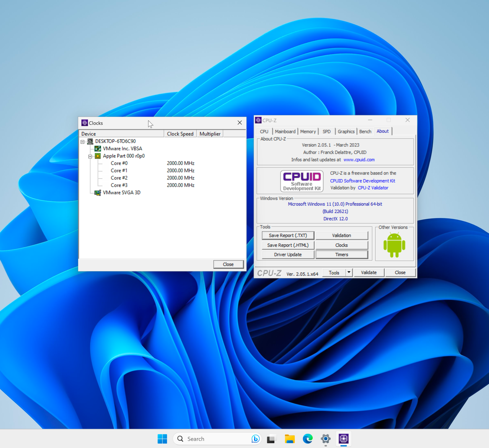Image resolution: width=489 pixels, height=448 pixels.
Task: Click the VMware Inc. VBSA board icon
Action: [98, 149]
